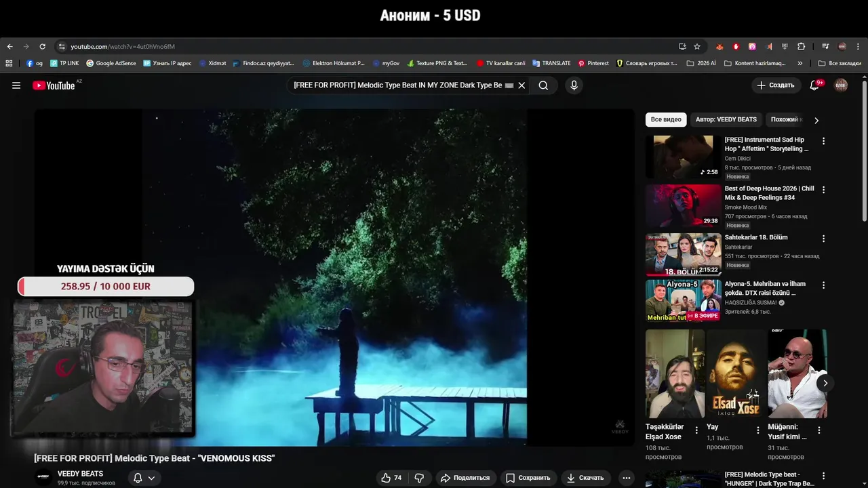Click the Cem Dikici channel name
Viewport: 868px width, 488px height.
(738, 159)
